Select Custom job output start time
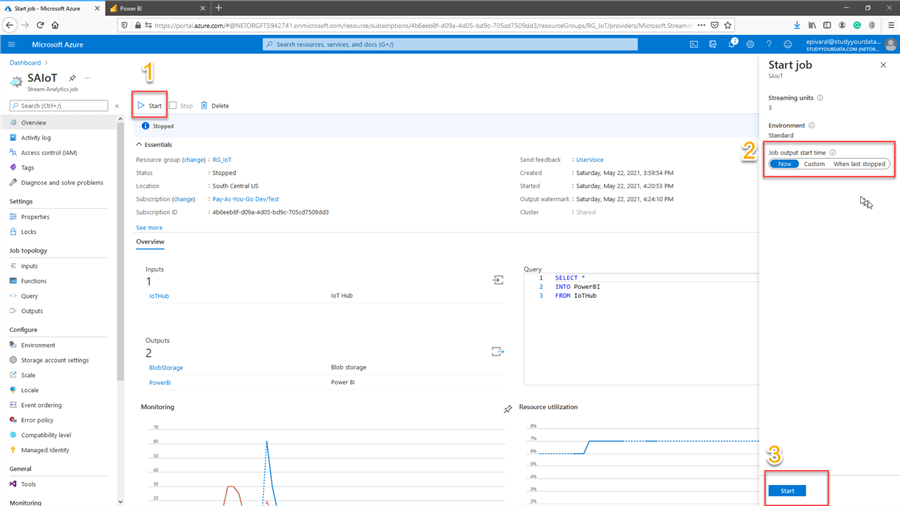 (x=814, y=164)
